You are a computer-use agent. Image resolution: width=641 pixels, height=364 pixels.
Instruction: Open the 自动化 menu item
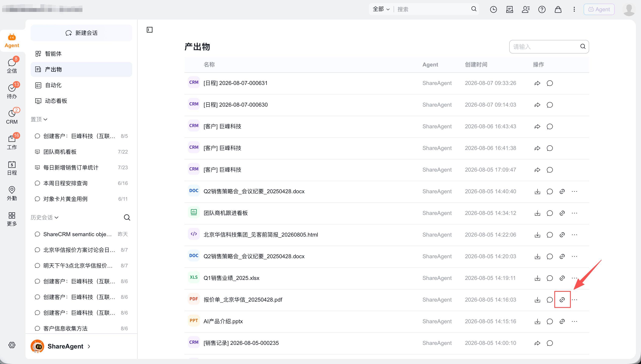coord(81,85)
